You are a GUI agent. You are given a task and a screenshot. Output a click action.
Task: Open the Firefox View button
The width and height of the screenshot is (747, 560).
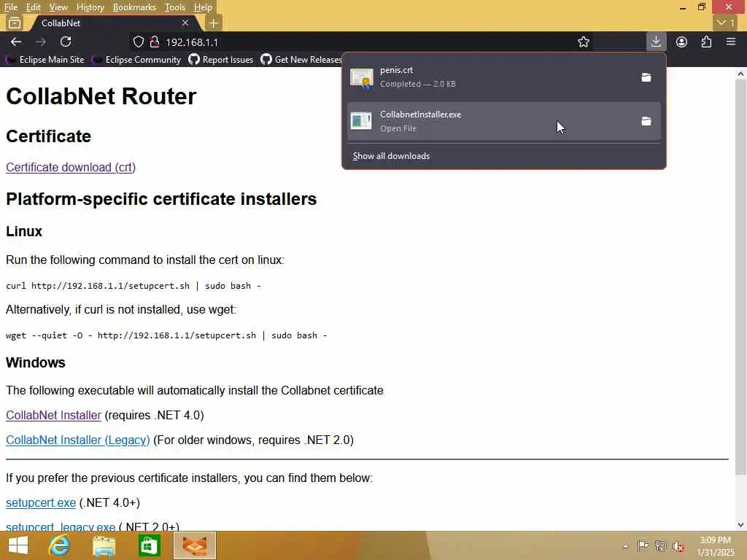point(15,23)
